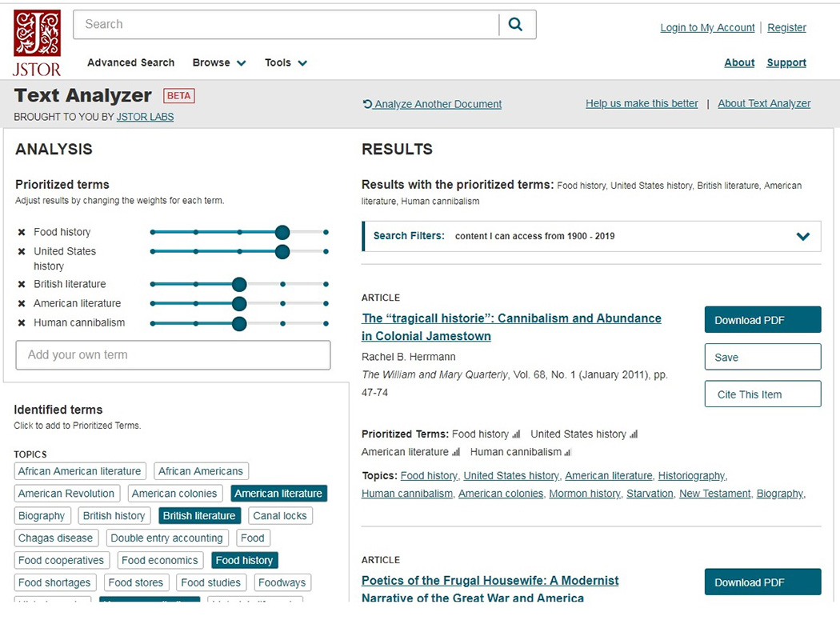Open Poetics of the Frugal Housewife article
The image size is (840, 636).
pyautogui.click(x=490, y=589)
